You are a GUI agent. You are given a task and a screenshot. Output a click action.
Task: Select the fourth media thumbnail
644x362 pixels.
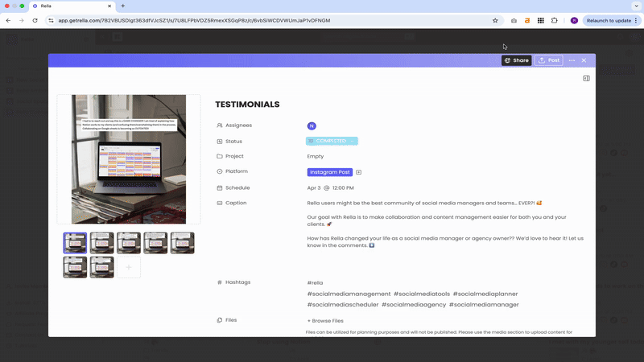(x=155, y=243)
